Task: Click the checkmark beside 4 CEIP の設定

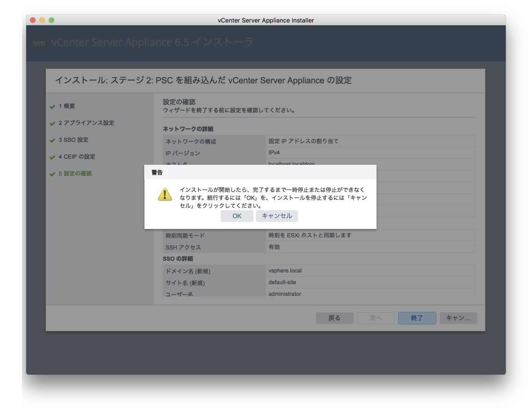Action: point(53,156)
